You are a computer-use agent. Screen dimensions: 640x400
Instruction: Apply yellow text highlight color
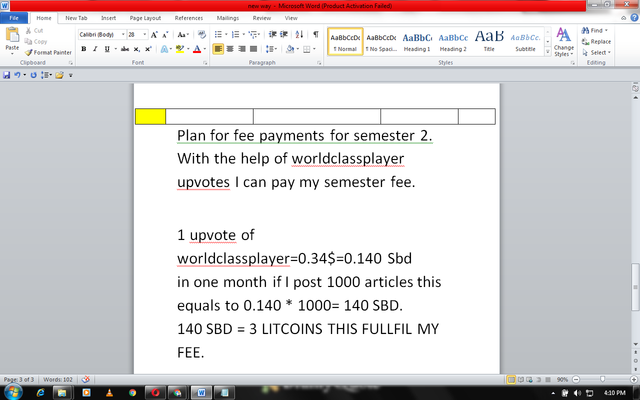pos(180,49)
